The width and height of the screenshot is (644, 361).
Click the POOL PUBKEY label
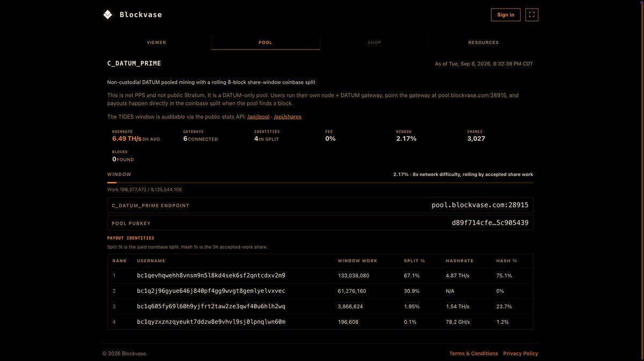coord(131,223)
